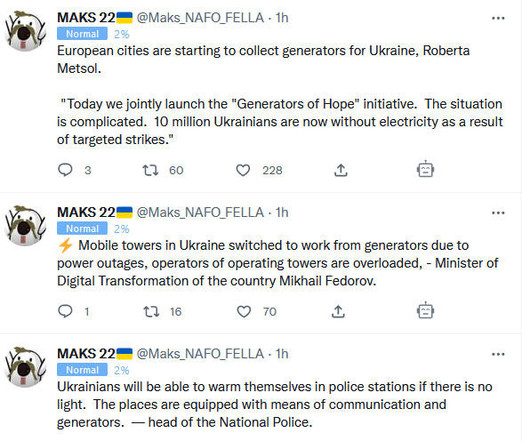This screenshot has height=441, width=522.
Task: Reply to the mobile towers tweet
Action: tap(65, 311)
